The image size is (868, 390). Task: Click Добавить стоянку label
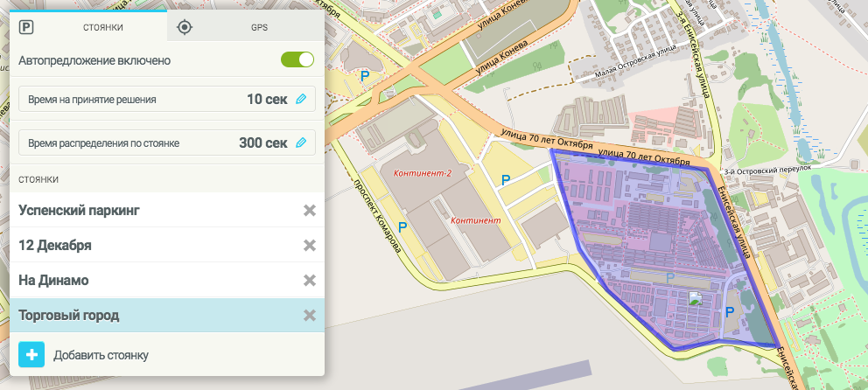point(101,355)
